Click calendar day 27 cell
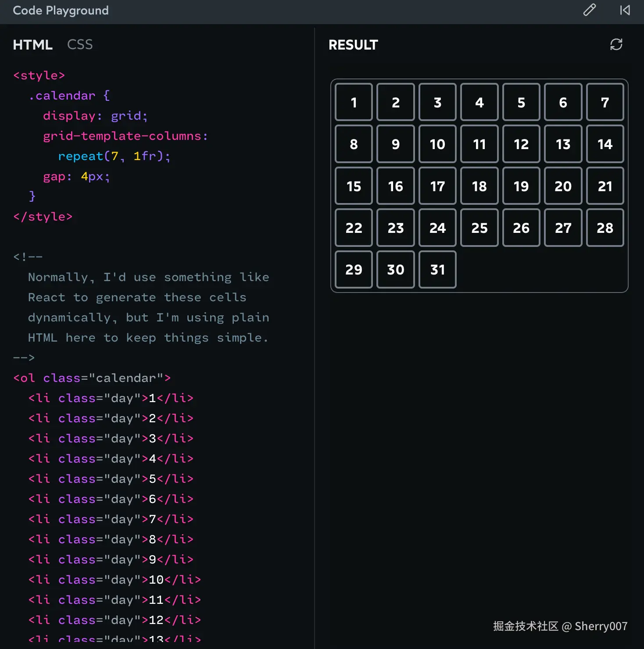The image size is (644, 649). click(x=563, y=228)
